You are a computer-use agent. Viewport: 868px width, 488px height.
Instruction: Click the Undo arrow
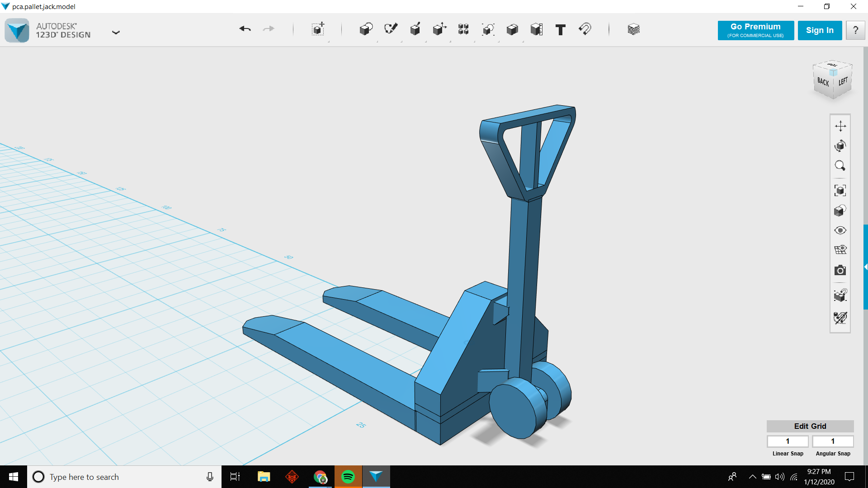tap(245, 29)
